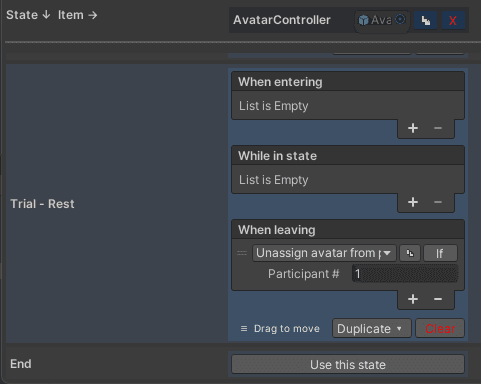Screen dimensions: 481x384
Task: Click the Participant # label
Action: click(x=303, y=274)
